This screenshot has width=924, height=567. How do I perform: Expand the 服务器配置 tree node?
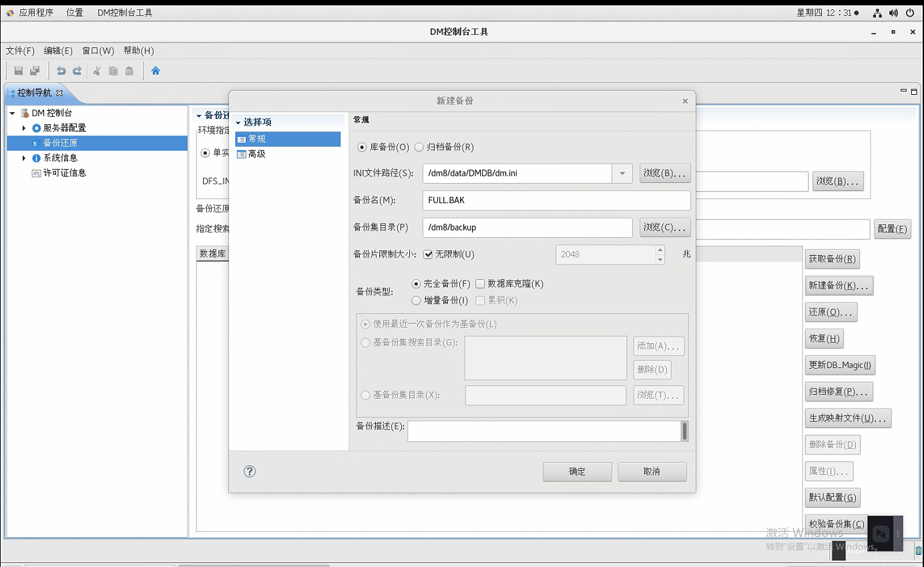coord(25,128)
